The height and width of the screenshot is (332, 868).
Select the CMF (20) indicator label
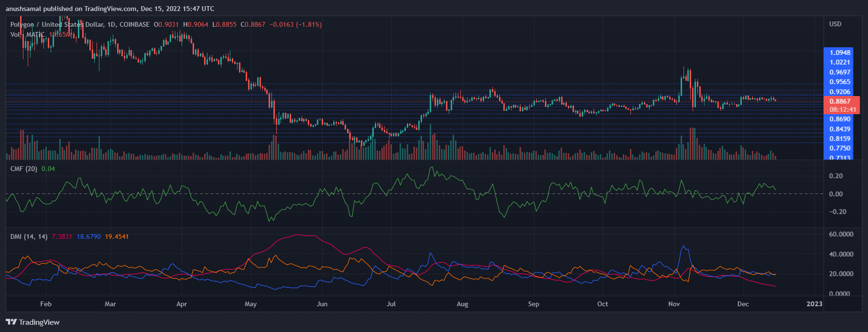(24, 169)
